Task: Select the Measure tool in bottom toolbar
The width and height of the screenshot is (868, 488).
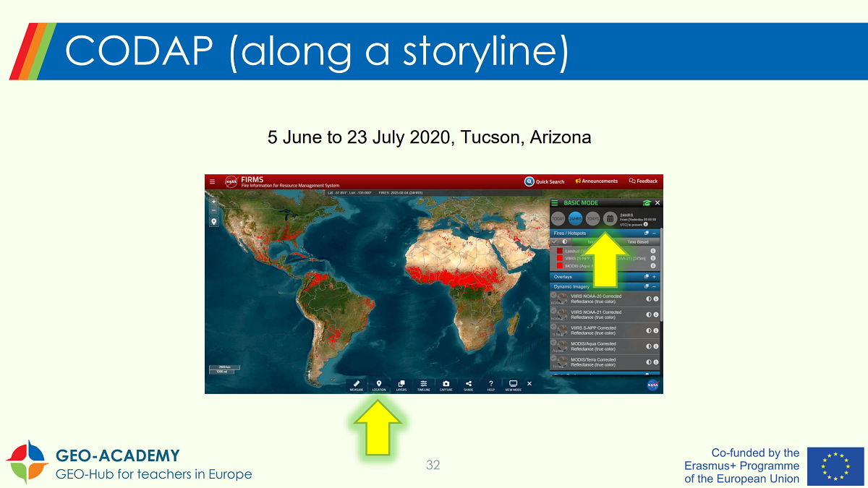Action: tap(357, 385)
